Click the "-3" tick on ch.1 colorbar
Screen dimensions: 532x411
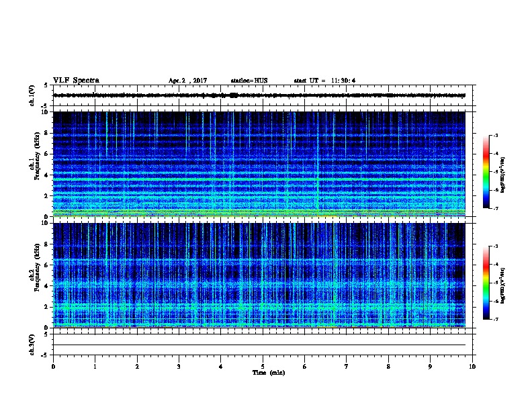495,135
